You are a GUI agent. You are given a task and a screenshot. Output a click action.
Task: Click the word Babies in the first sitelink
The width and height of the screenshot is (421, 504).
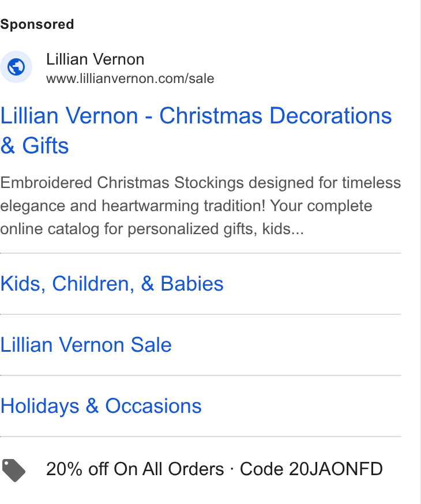[192, 284]
